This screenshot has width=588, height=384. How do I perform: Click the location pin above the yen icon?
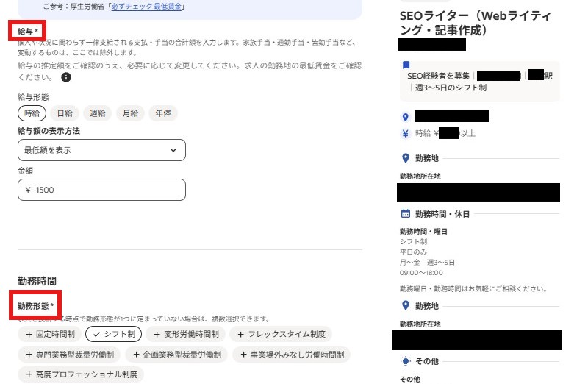[x=405, y=117]
